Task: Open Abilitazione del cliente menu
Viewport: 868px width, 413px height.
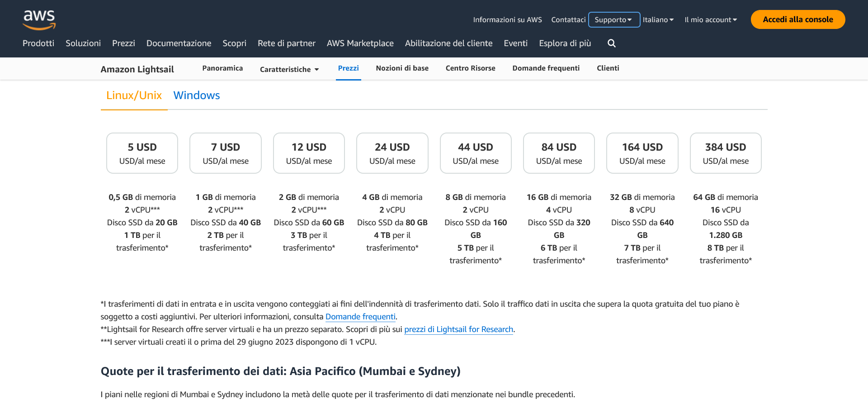Action: [448, 43]
